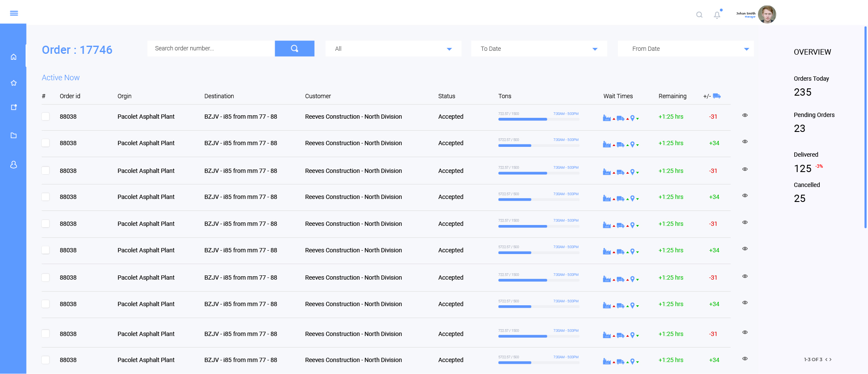
Task: Click the tons progress bar in first row
Action: coord(538,120)
